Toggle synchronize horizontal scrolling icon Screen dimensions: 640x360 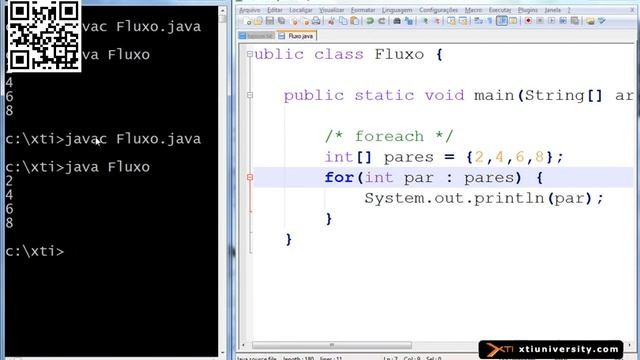pos(463,21)
